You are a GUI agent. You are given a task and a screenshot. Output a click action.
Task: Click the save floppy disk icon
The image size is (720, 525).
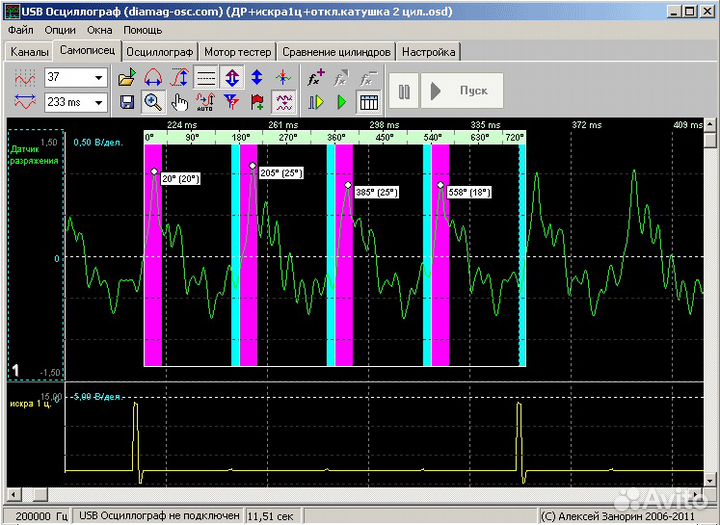(127, 102)
